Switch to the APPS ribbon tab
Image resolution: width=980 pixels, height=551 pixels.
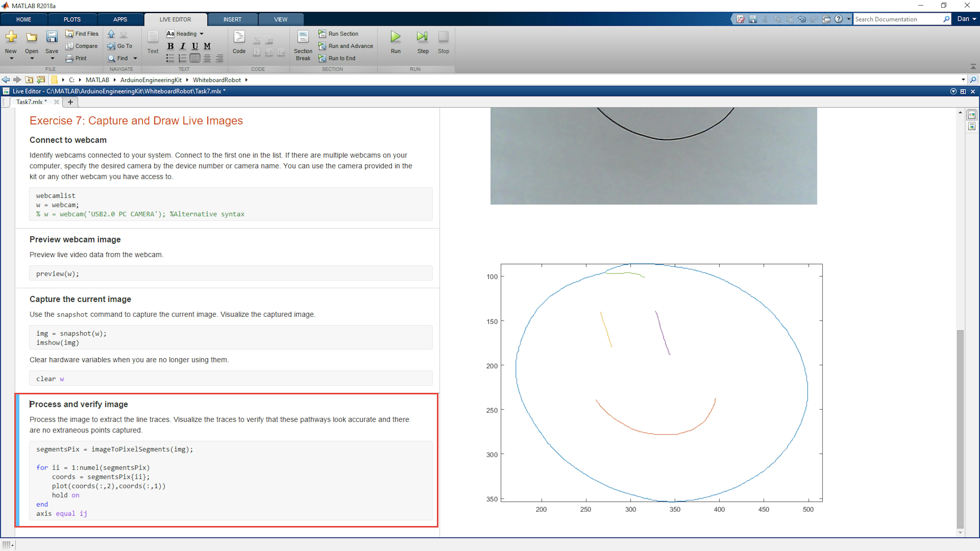tap(120, 19)
